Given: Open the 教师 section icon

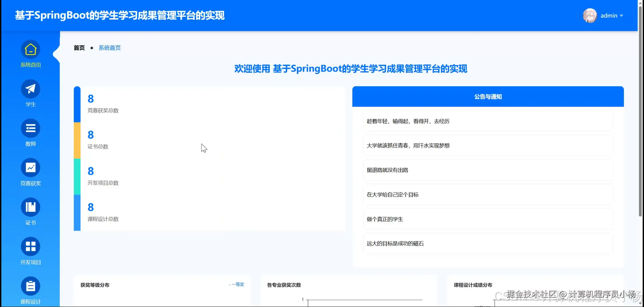Looking at the screenshot, I should (x=31, y=128).
